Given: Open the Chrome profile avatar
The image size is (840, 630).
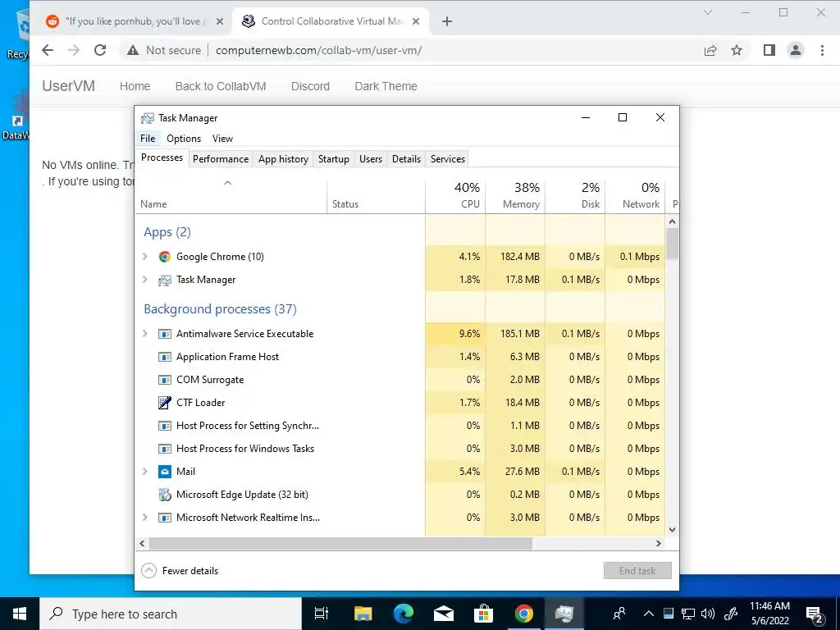Looking at the screenshot, I should coord(796,50).
